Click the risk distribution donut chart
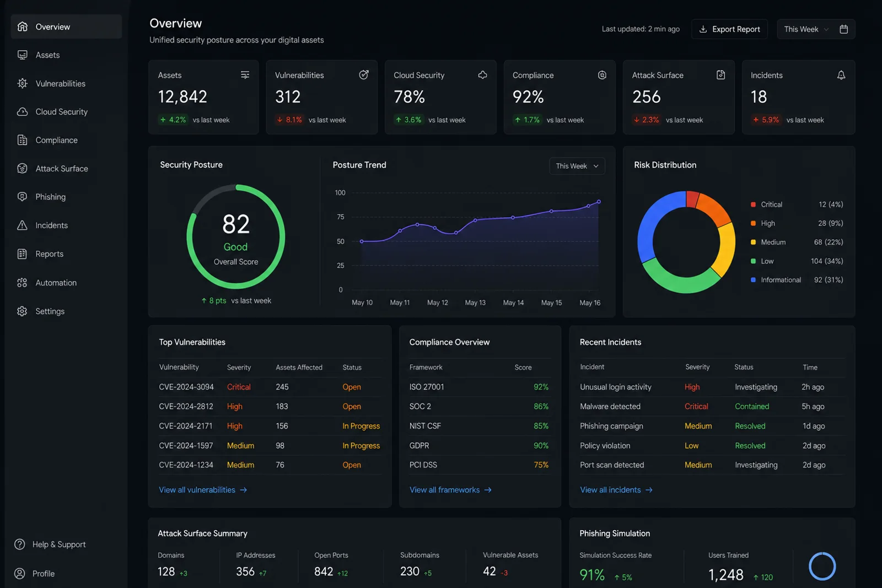 pyautogui.click(x=686, y=242)
